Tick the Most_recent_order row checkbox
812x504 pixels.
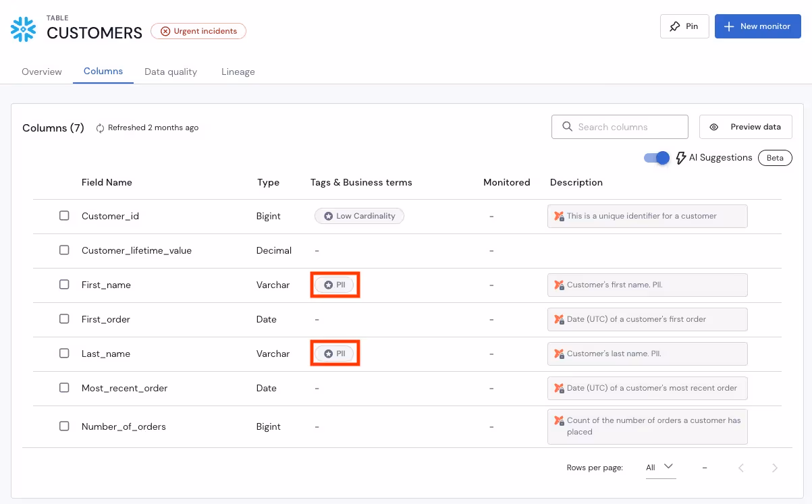click(64, 388)
